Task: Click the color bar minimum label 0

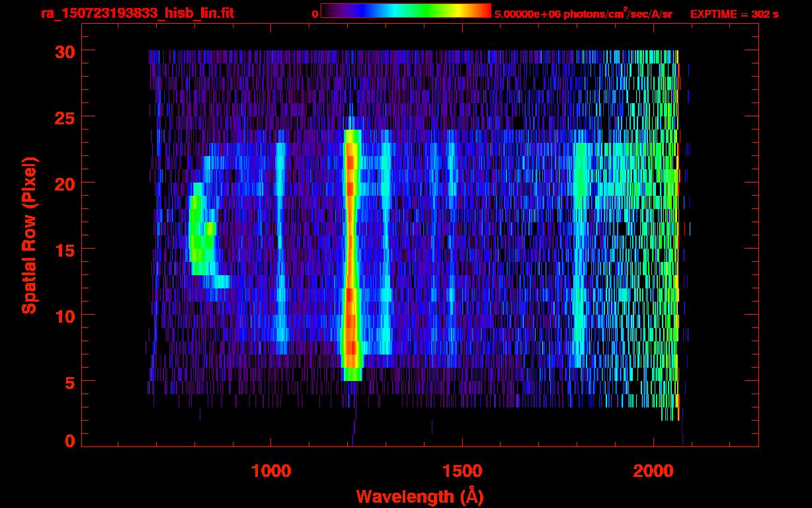Action: 315,14
